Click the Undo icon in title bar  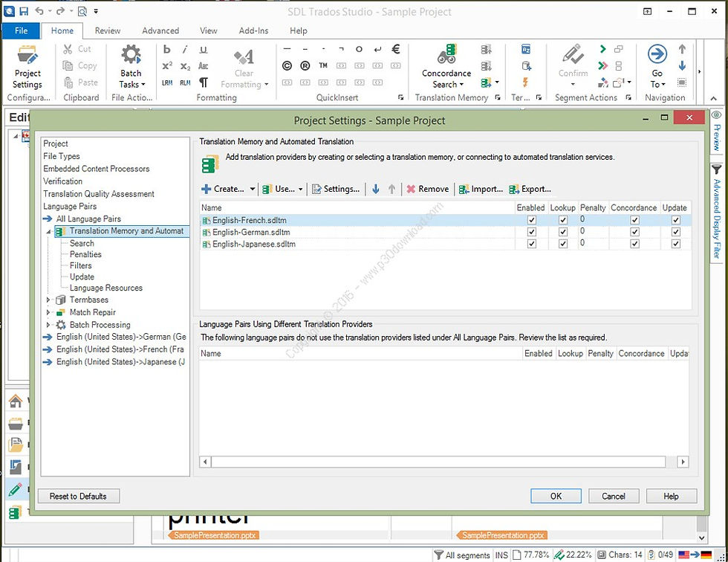tap(39, 11)
